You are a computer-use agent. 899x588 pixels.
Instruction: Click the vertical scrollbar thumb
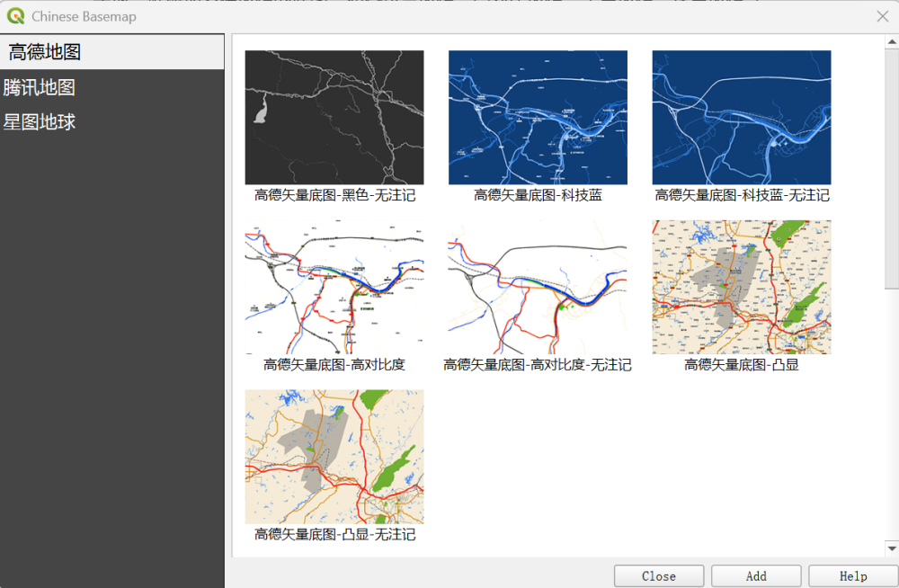pyautogui.click(x=892, y=169)
